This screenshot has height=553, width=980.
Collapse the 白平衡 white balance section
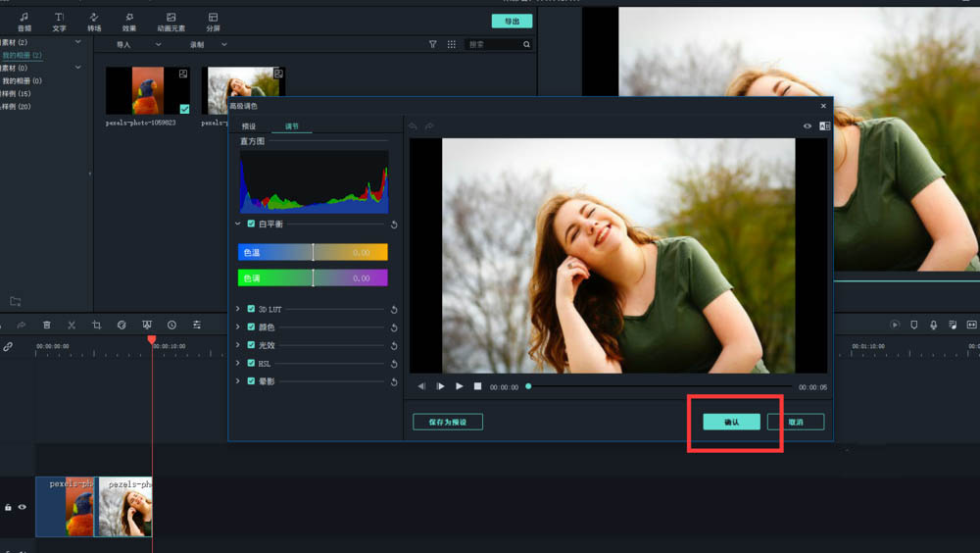[238, 224]
